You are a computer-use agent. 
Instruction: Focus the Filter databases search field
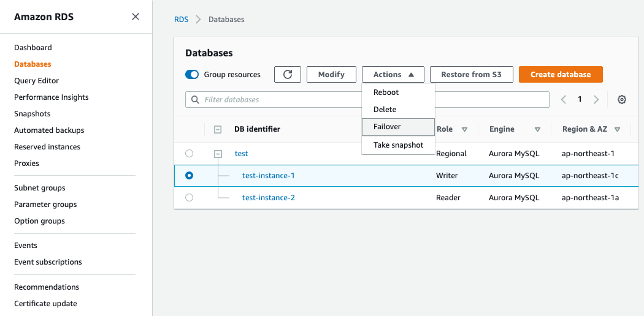tap(367, 100)
